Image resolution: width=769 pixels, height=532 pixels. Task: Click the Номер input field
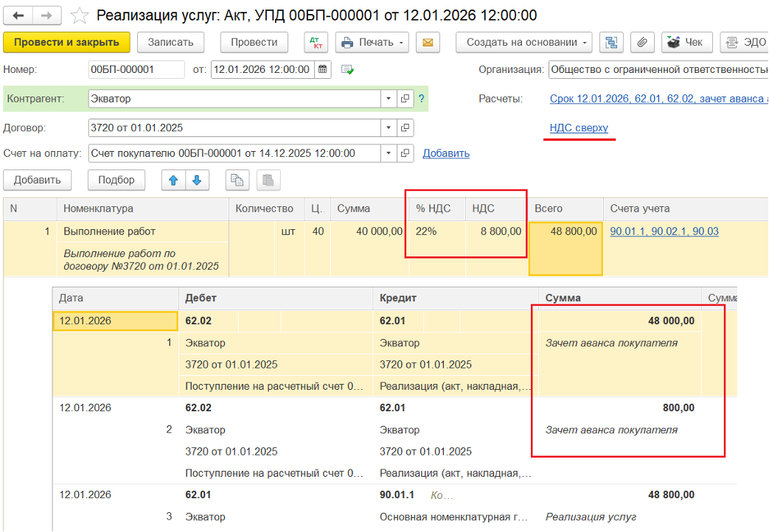[x=136, y=70]
